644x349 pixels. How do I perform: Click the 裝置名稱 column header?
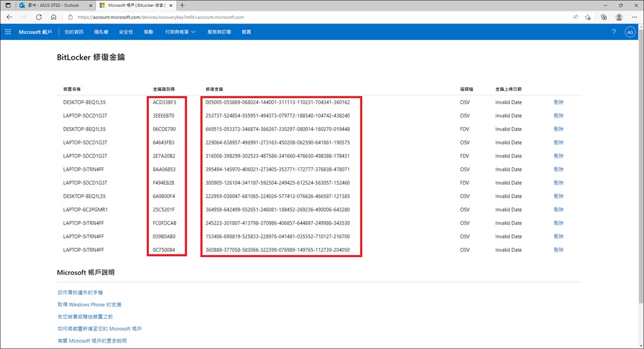pos(72,89)
